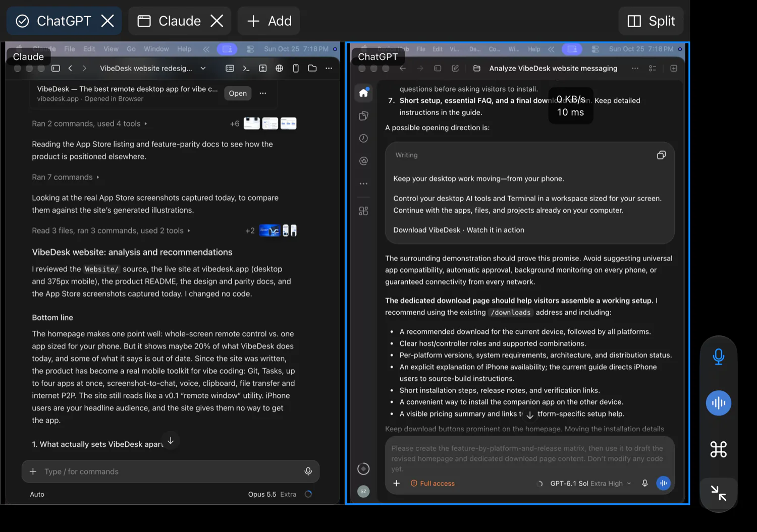
Task: Open Opus 5.5 Extra model selector
Action: tap(272, 494)
